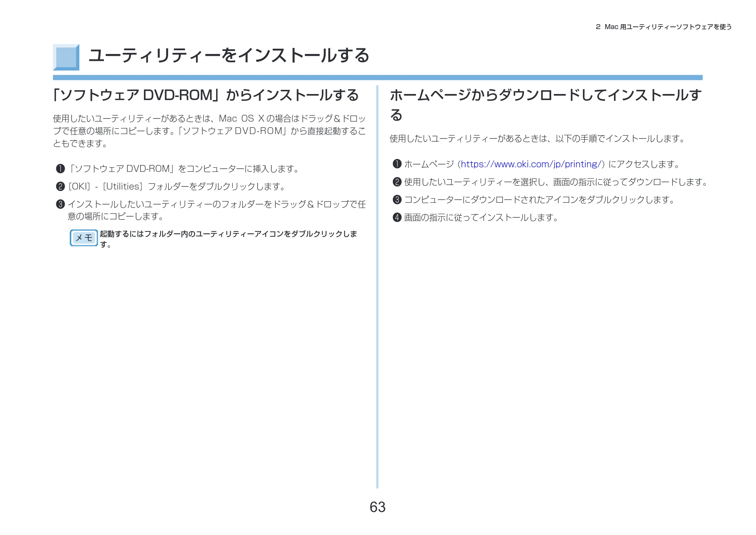Image resolution: width=756 pixels, height=535 pixels.
Task: Click intro paragraph mentioning Mac OS X の場合
Action: (x=209, y=131)
